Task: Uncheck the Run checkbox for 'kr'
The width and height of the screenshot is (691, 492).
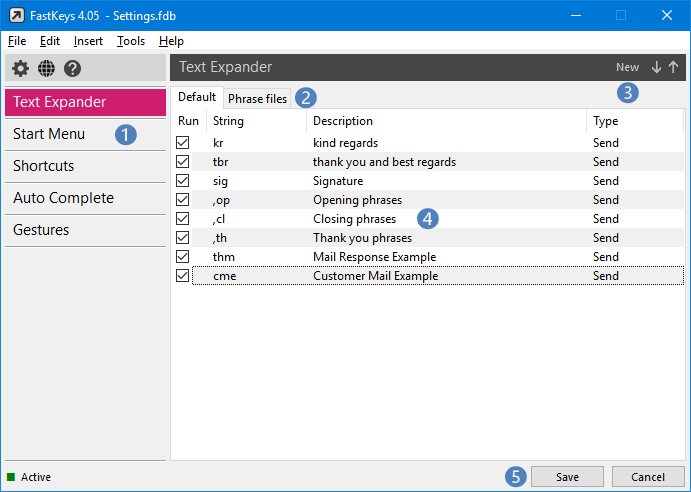Action: coord(182,143)
